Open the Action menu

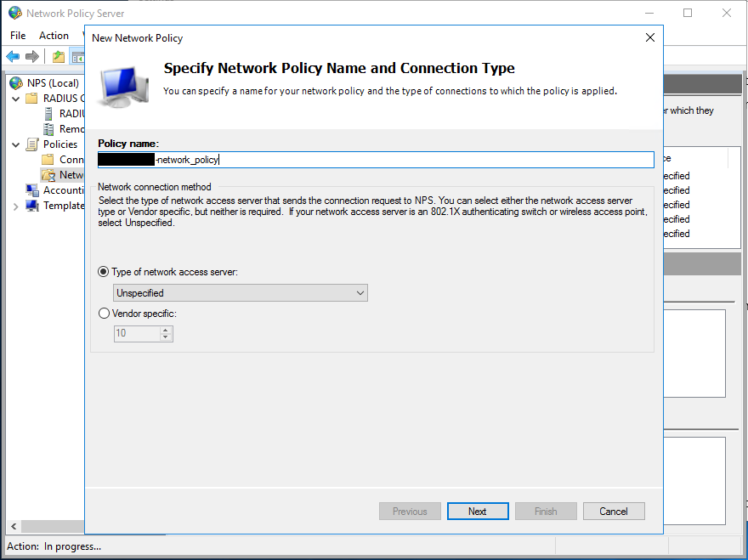(x=53, y=35)
